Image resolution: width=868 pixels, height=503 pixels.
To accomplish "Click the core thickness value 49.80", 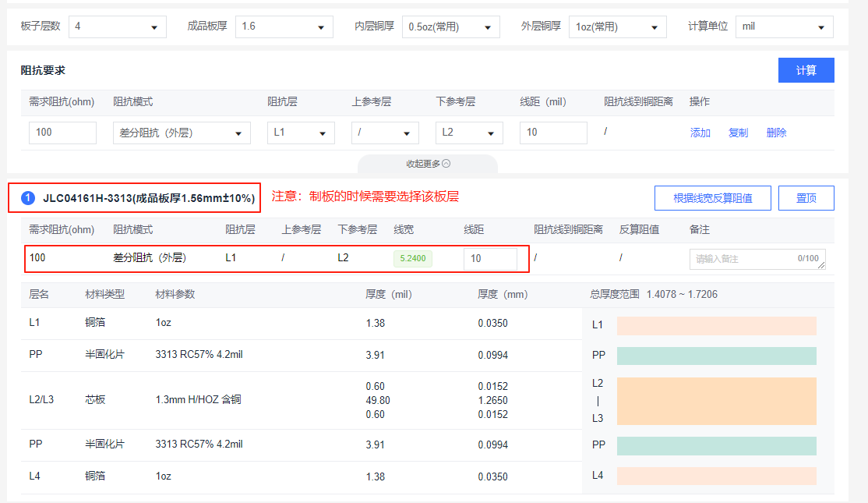I will point(378,400).
